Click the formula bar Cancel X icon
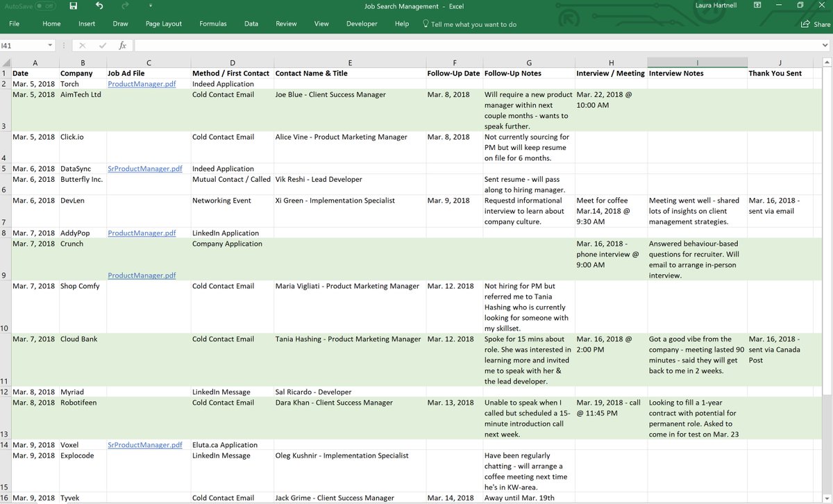The image size is (833, 504). click(x=84, y=45)
